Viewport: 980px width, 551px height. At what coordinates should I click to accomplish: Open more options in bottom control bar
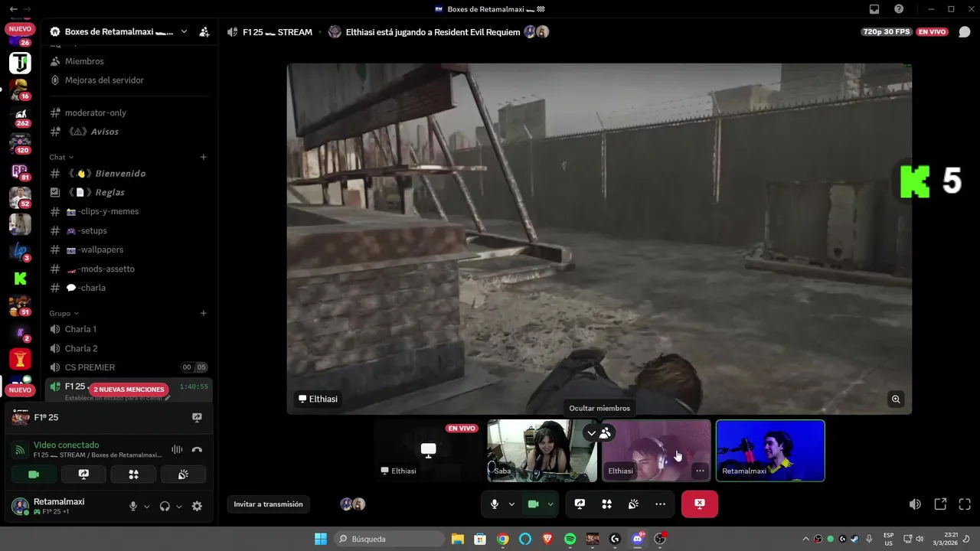coord(660,504)
